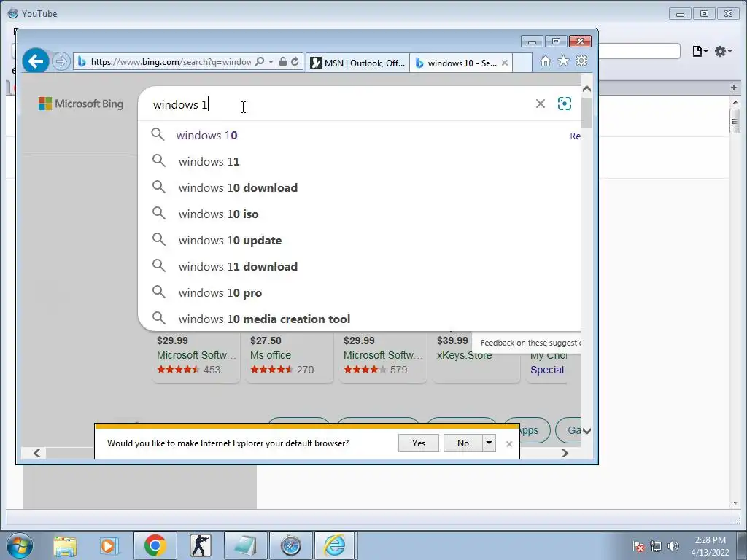The height and width of the screenshot is (560, 747).
Task: Open Google Chrome from taskbar
Action: pos(155,545)
